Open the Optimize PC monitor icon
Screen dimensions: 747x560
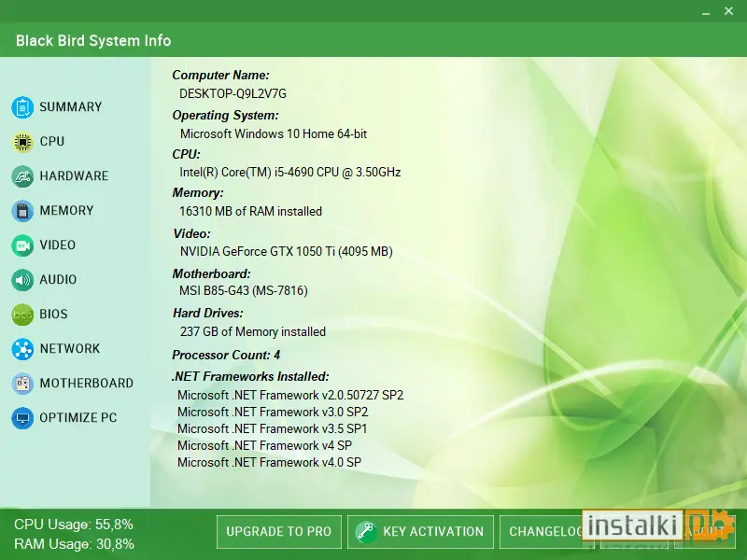pyautogui.click(x=22, y=418)
